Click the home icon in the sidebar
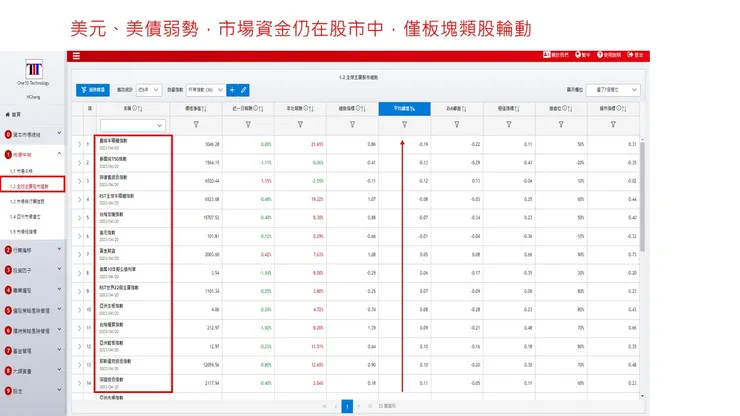 8,115
